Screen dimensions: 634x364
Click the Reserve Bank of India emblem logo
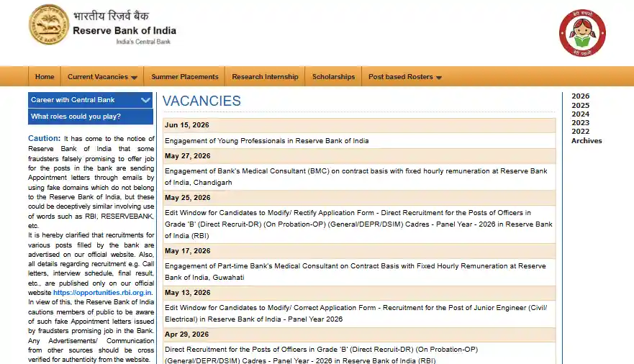(49, 24)
